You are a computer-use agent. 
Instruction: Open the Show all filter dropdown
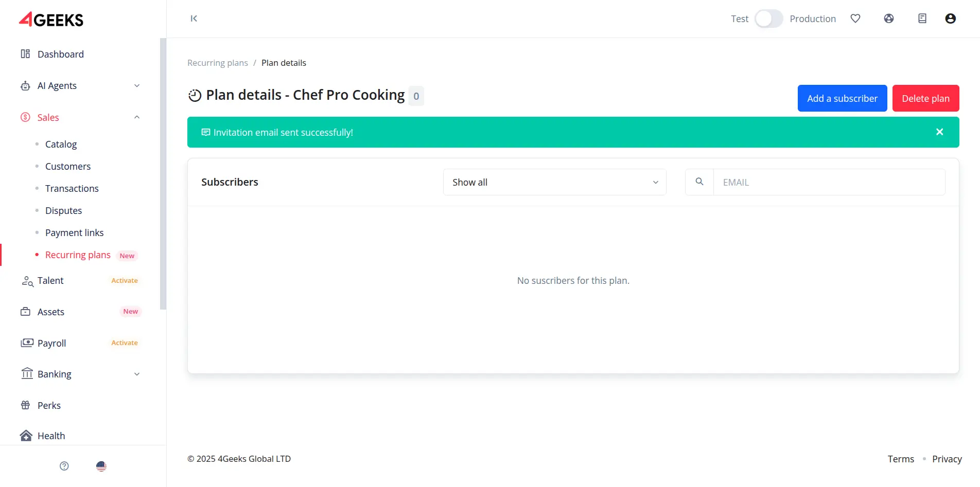[x=554, y=182]
